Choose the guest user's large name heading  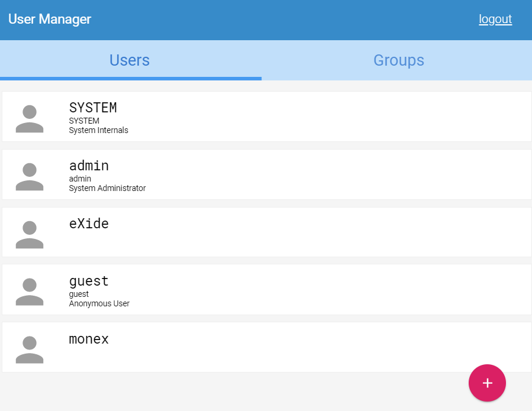[x=89, y=281]
